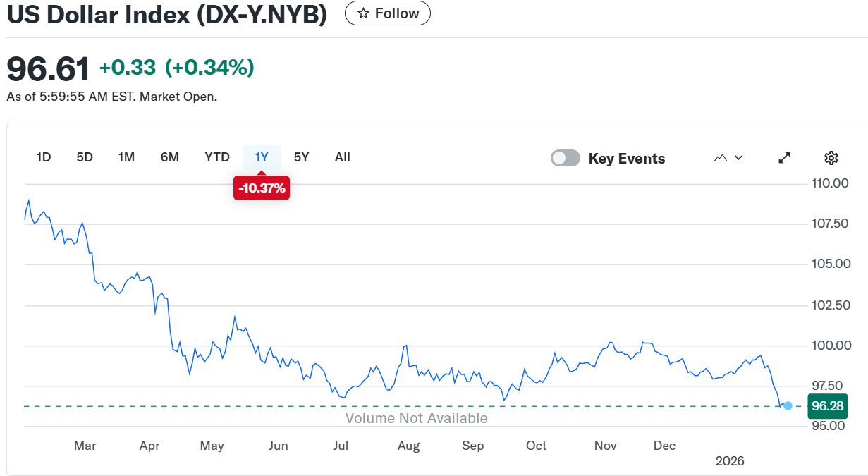This screenshot has height=476, width=868.
Task: Open chart type dropdown chevron
Action: click(x=738, y=158)
